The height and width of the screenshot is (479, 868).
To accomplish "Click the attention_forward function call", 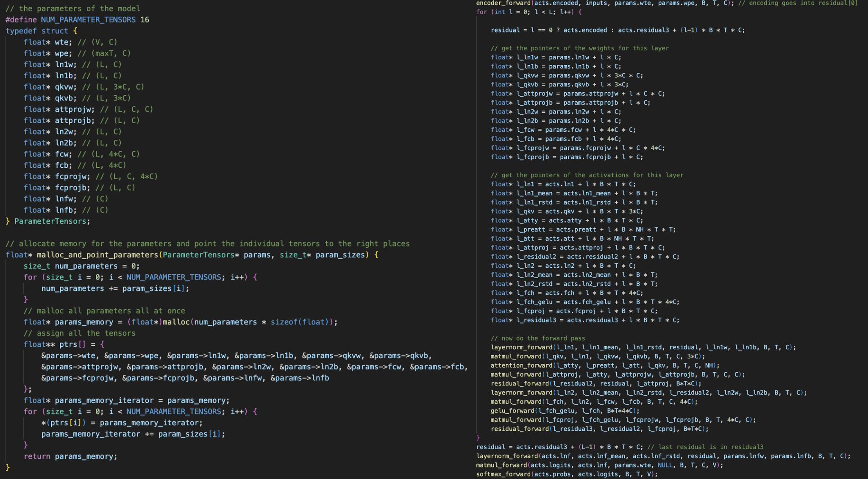I will 605,365.
